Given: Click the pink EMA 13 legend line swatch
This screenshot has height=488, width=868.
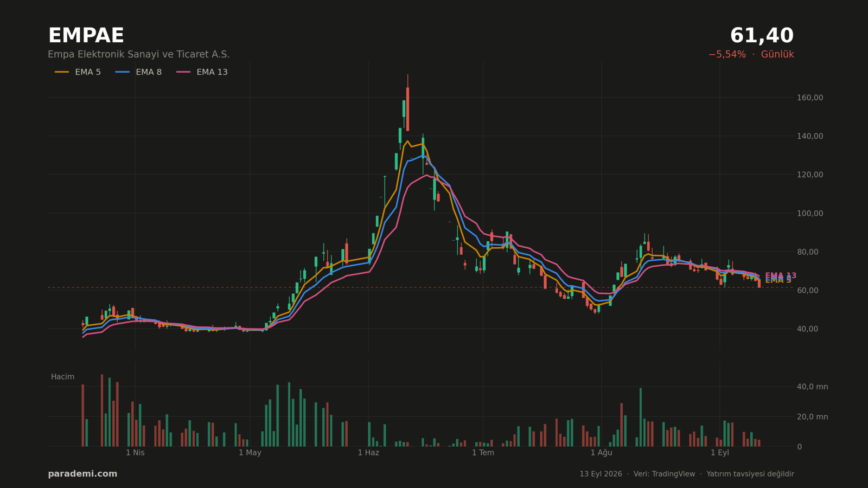Looking at the screenshot, I should coord(183,72).
